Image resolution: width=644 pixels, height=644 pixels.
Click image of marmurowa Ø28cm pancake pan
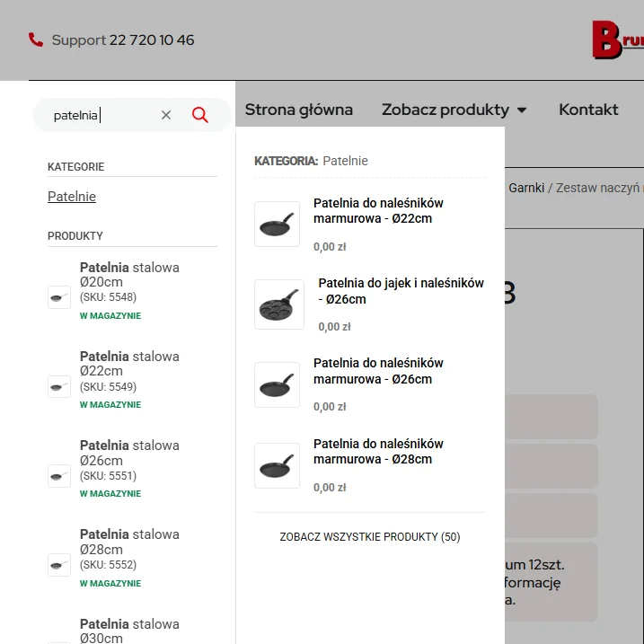tap(277, 465)
